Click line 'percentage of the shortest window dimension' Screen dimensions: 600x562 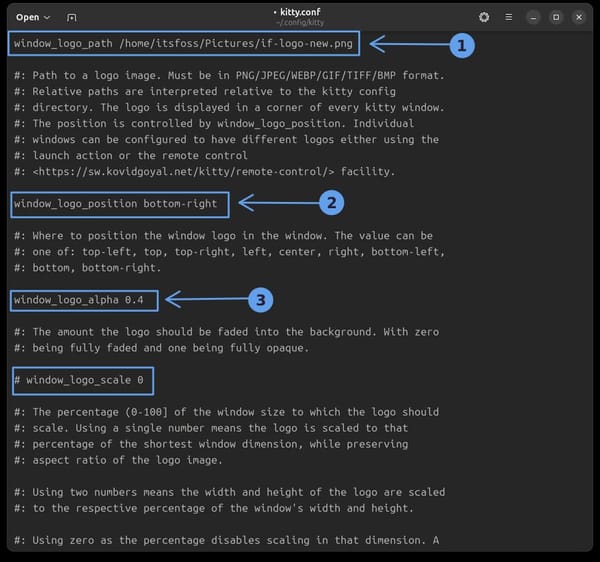[x=211, y=444]
